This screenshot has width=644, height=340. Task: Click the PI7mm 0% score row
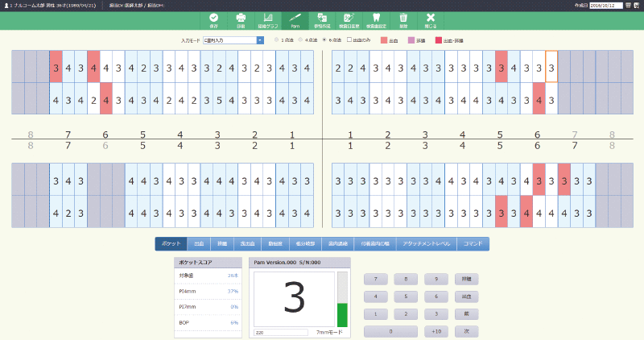coord(208,307)
